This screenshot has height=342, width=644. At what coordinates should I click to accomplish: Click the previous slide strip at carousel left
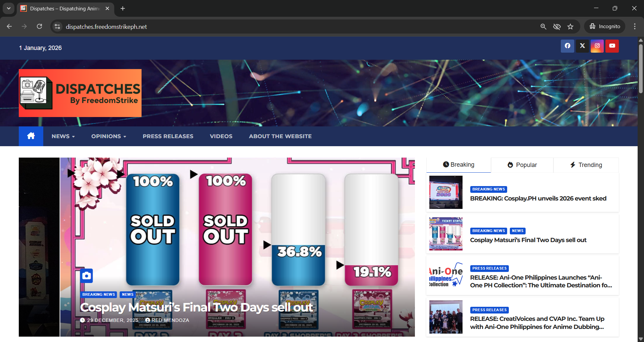tap(39, 247)
